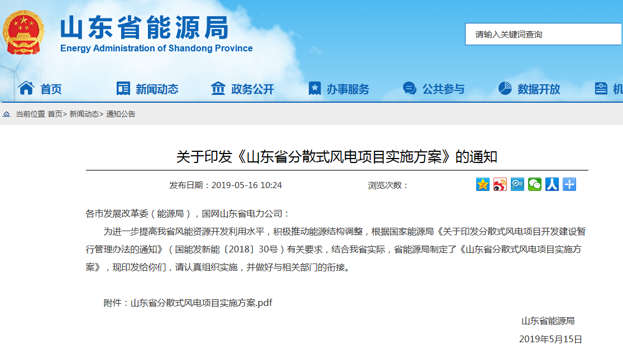Click the home icon beside 首页

(26, 88)
